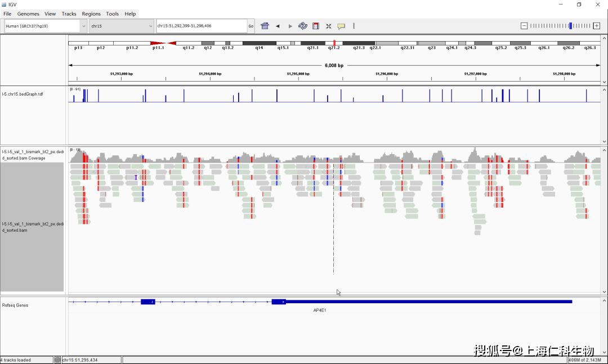
Task: Open the Genomes menu
Action: (28, 14)
